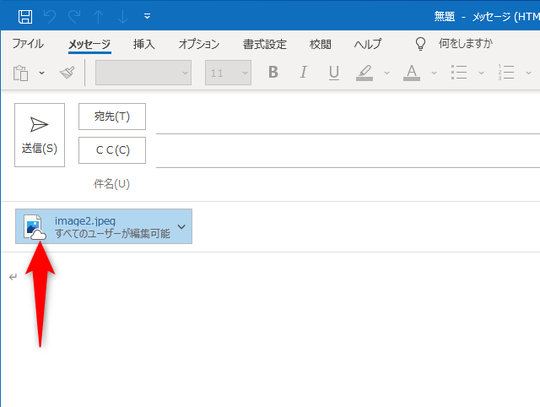The width and height of the screenshot is (540, 407).
Task: Switch to 書式設定 tab
Action: coord(264,44)
